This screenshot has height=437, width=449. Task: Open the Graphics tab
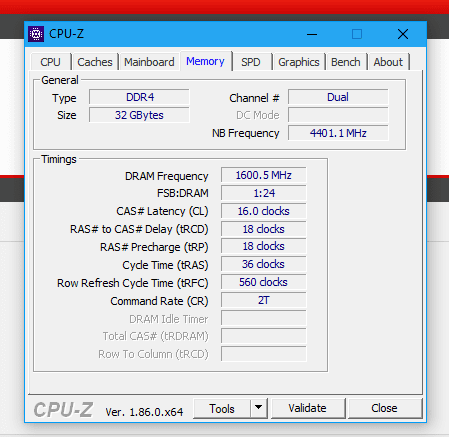point(299,62)
